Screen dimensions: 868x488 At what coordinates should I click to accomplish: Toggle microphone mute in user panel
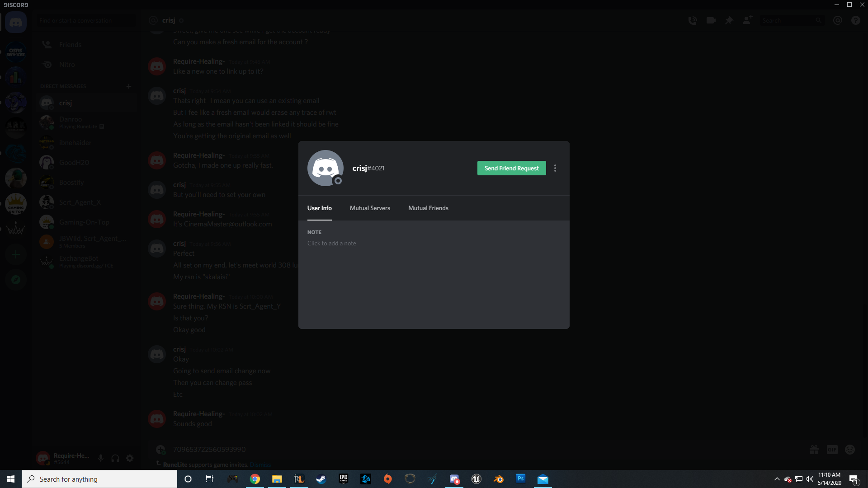101,458
